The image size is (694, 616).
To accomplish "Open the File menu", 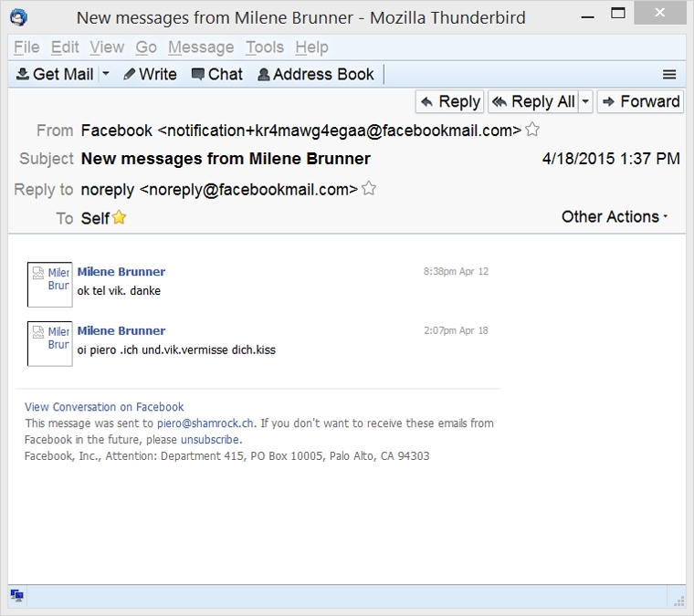I will [x=26, y=47].
